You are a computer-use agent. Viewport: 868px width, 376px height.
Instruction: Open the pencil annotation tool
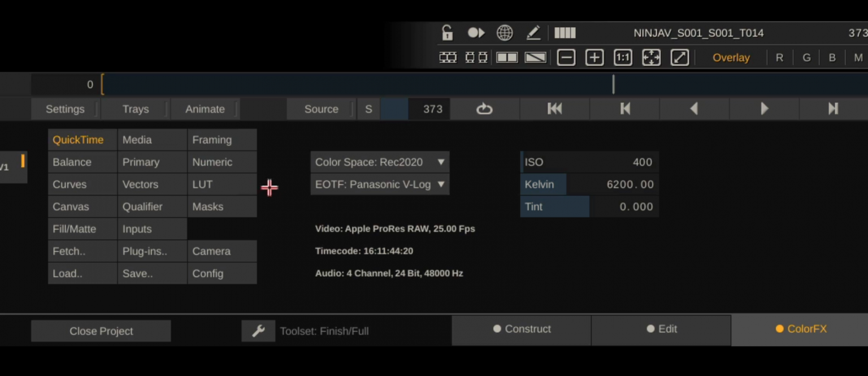533,32
